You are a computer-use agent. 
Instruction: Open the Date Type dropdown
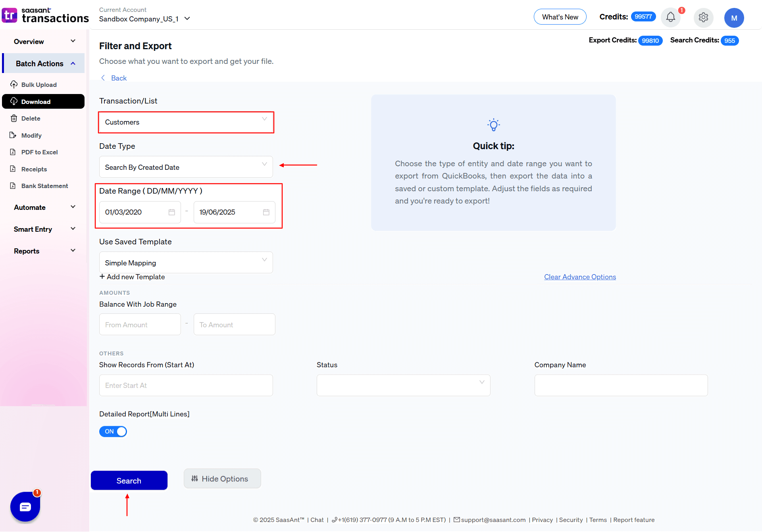click(x=186, y=167)
